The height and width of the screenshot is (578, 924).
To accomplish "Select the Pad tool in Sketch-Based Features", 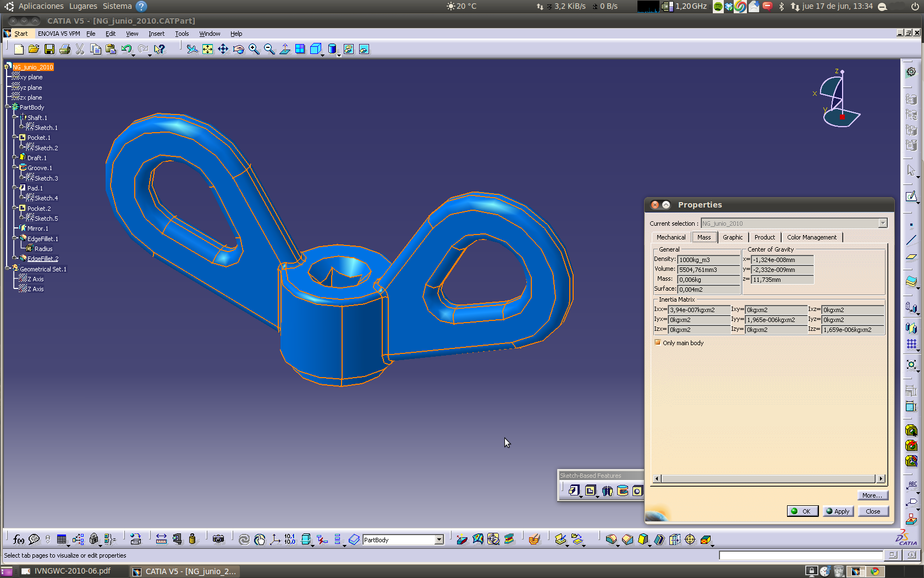I will pos(574,490).
